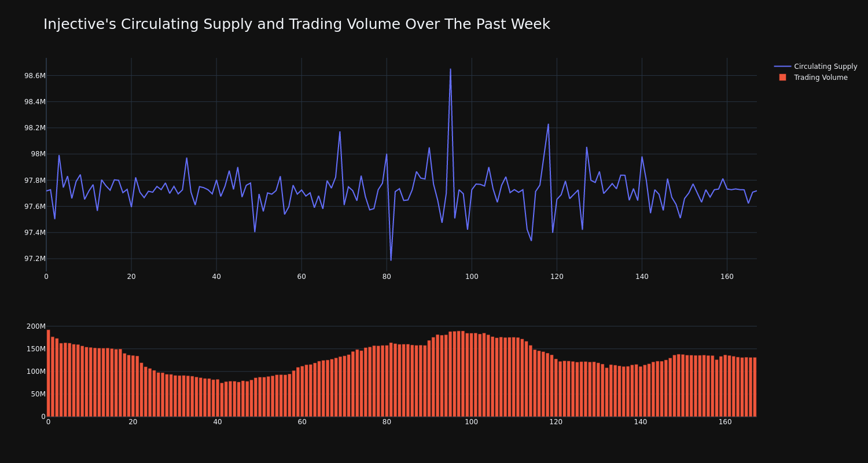Click the 98.6M y-axis label
Screen dimensions: 868x463
click(x=35, y=76)
